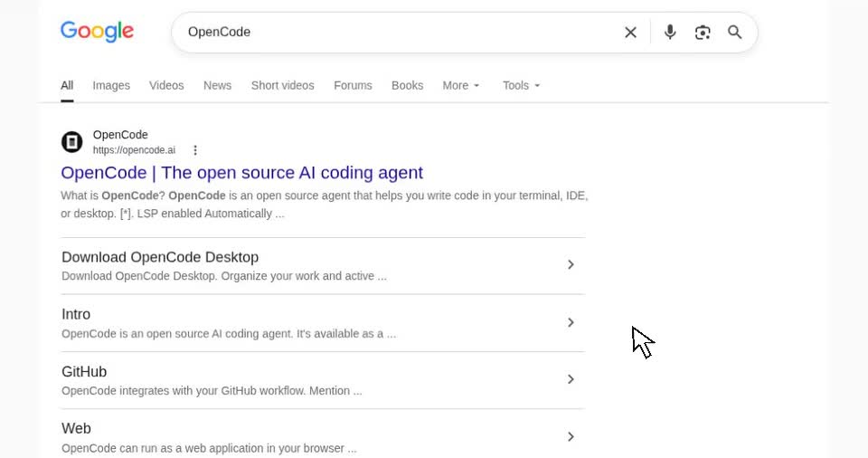Open the Books tab

tap(407, 85)
